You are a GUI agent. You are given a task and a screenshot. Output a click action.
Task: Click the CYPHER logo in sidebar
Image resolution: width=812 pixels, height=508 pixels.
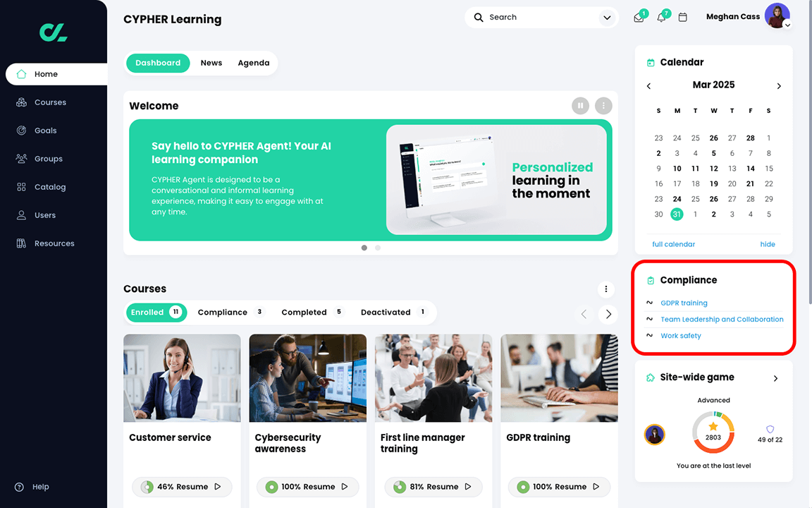click(x=54, y=32)
